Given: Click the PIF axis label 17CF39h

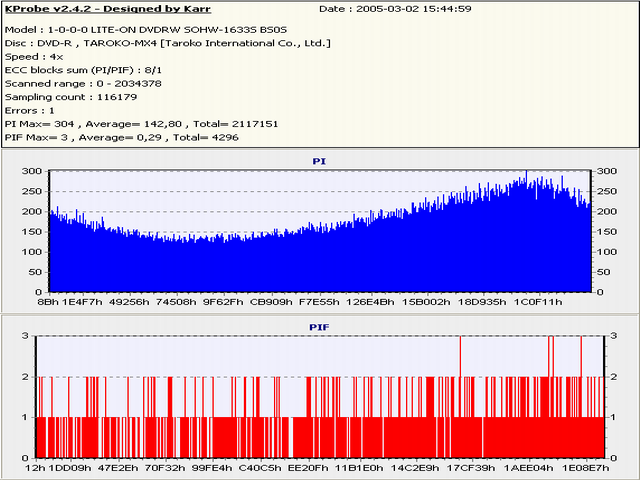Looking at the screenshot, I should pos(471,468).
